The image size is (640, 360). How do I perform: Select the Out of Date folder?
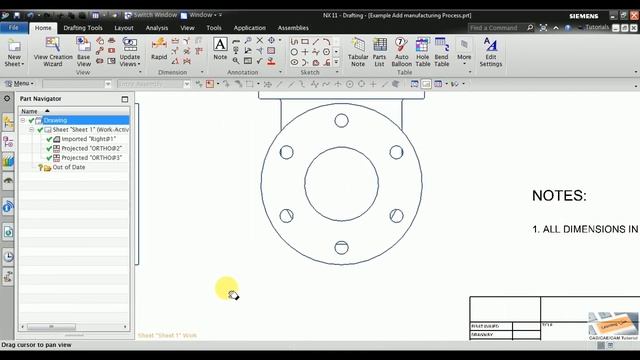[x=69, y=167]
